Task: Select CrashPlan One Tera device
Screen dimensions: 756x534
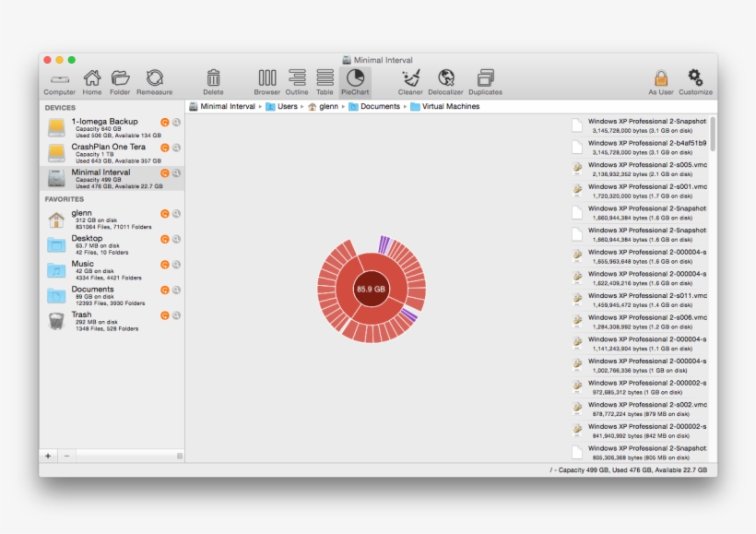Action: tap(112, 153)
